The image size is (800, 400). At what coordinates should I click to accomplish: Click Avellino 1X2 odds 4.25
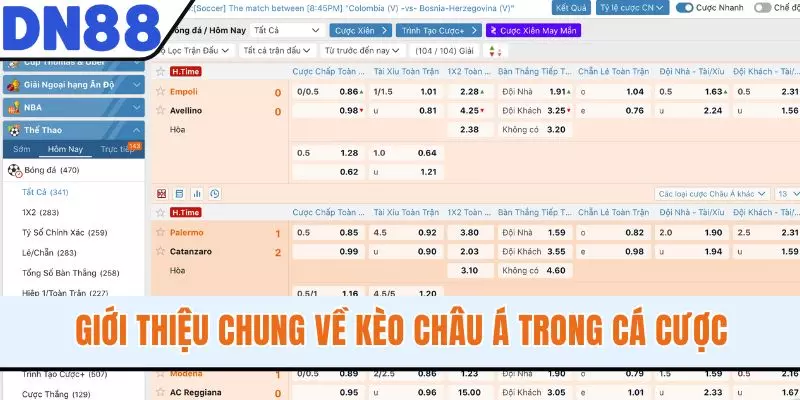[x=470, y=111]
